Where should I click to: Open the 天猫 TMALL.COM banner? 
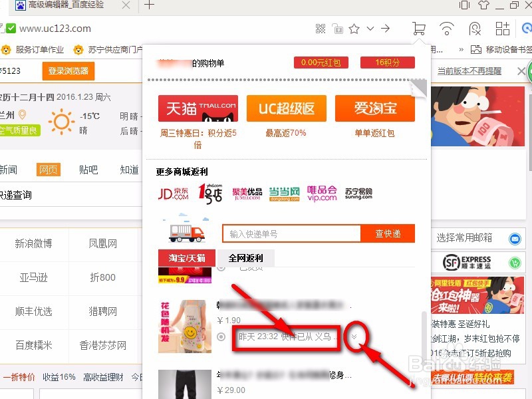[198, 108]
